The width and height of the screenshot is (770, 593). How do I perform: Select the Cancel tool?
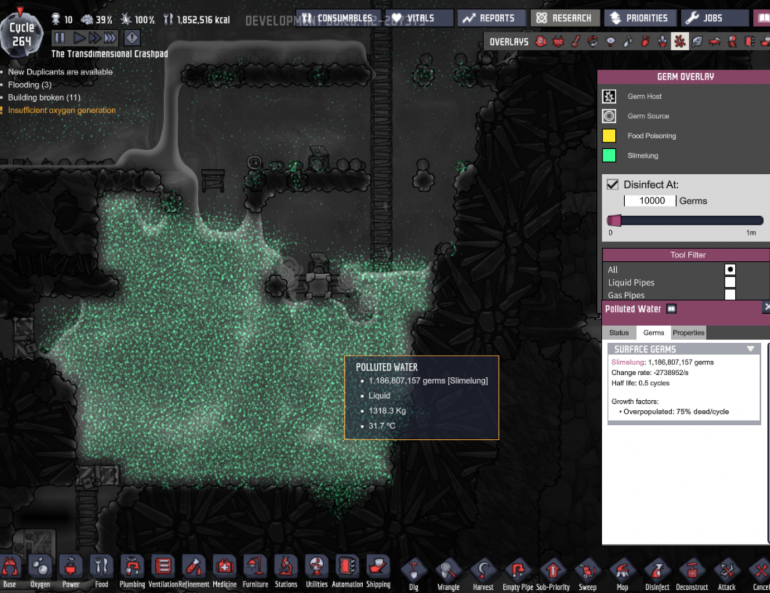(761, 574)
